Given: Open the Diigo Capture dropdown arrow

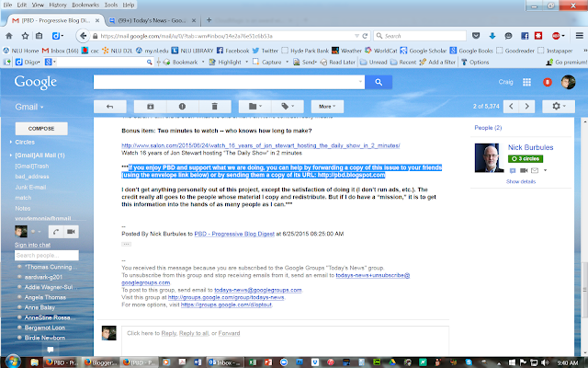Looking at the screenshot, I should (x=288, y=63).
